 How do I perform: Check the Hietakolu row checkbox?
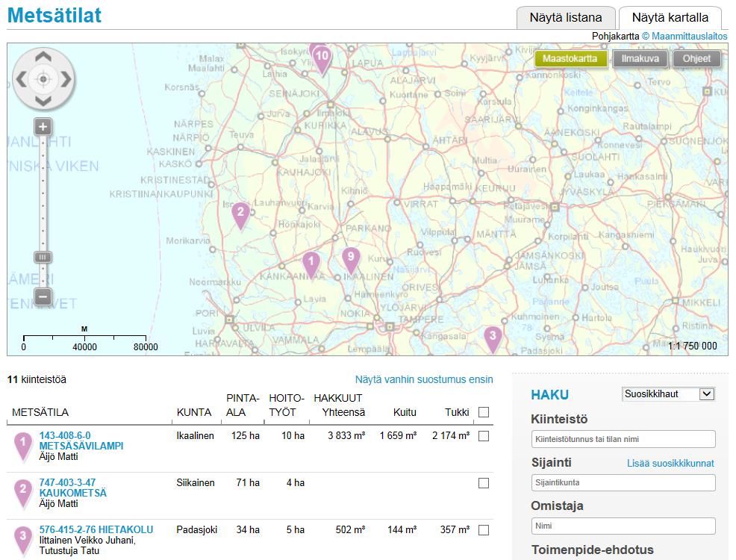coord(484,530)
